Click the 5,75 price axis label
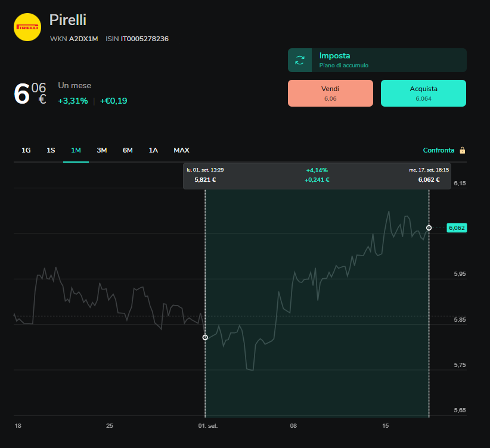Image resolution: width=490 pixels, height=448 pixels. coord(460,365)
